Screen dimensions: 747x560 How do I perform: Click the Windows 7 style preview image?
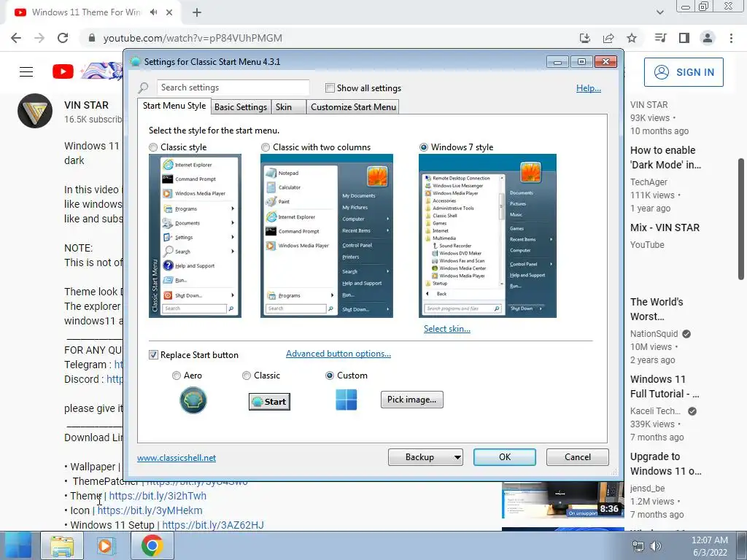[487, 236]
